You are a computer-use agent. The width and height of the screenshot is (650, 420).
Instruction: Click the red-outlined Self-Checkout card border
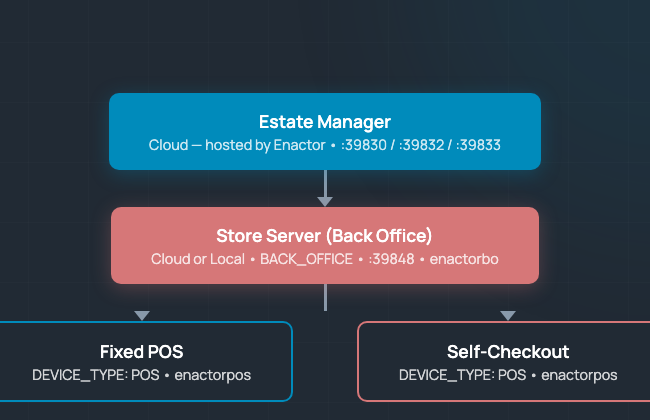point(358,360)
